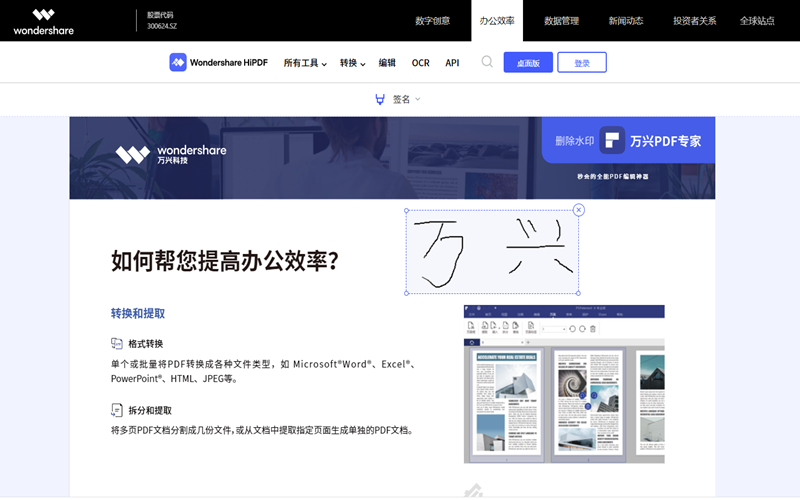Open the 数字创意 navigation menu
Viewport: 800px width, 500px height.
[432, 21]
